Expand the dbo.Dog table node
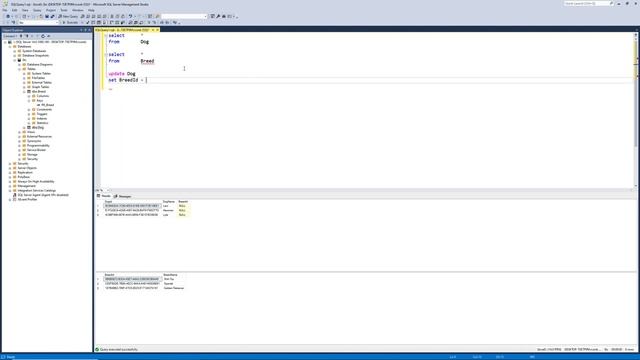This screenshot has height=360, width=640. pyautogui.click(x=24, y=127)
